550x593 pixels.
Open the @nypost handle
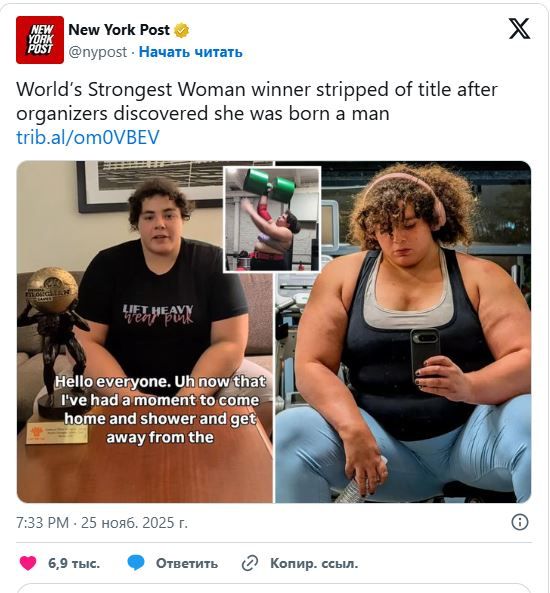tap(98, 52)
